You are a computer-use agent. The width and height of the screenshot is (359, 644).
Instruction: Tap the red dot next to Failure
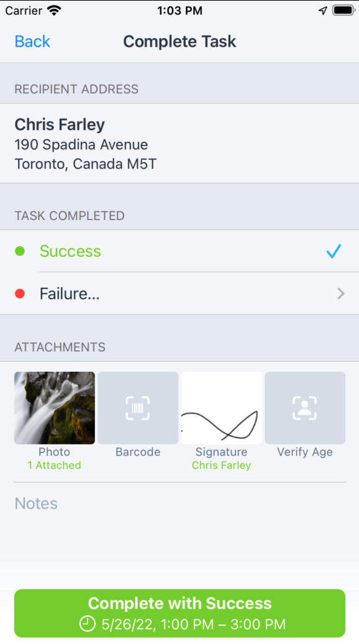pos(20,293)
